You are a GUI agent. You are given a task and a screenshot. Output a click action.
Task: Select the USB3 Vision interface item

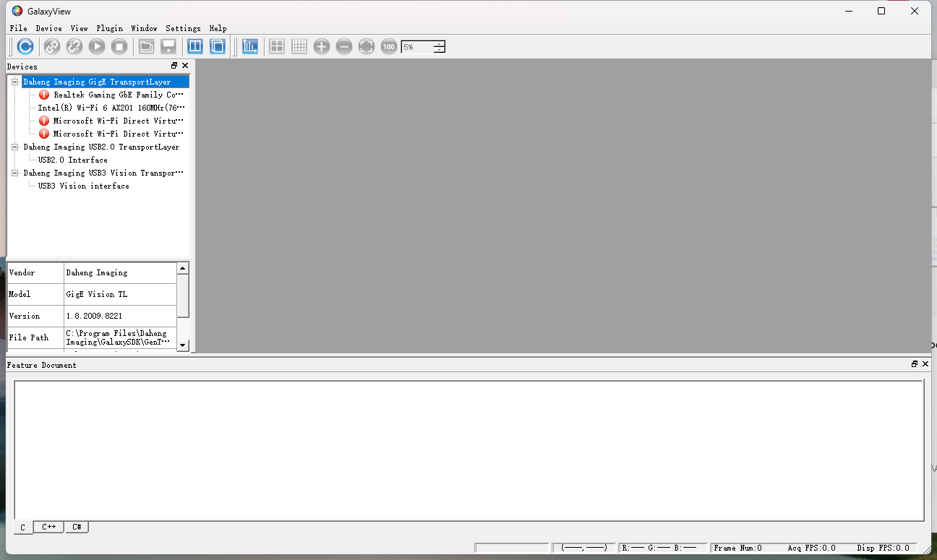84,186
